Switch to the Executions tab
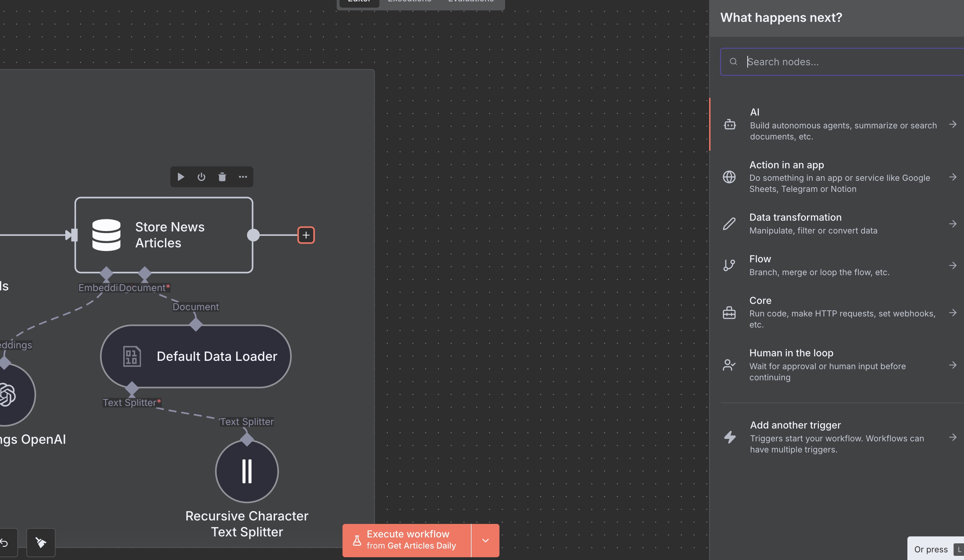The width and height of the screenshot is (964, 560). (x=409, y=2)
